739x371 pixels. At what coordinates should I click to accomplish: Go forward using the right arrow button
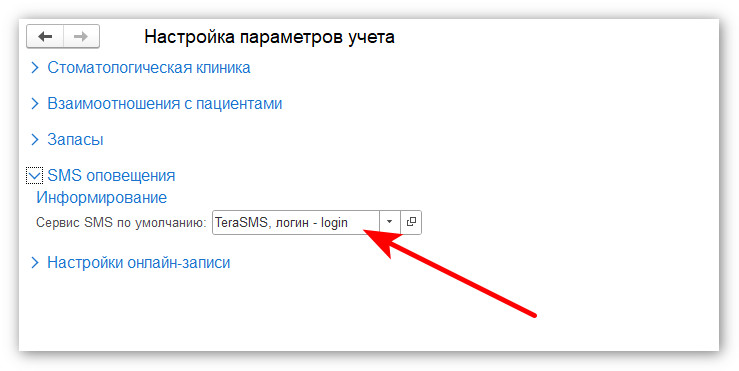pyautogui.click(x=81, y=36)
